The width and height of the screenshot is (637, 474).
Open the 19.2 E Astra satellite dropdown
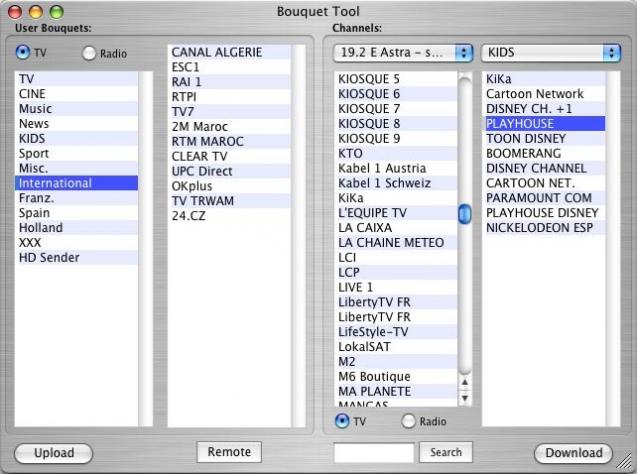coord(403,53)
